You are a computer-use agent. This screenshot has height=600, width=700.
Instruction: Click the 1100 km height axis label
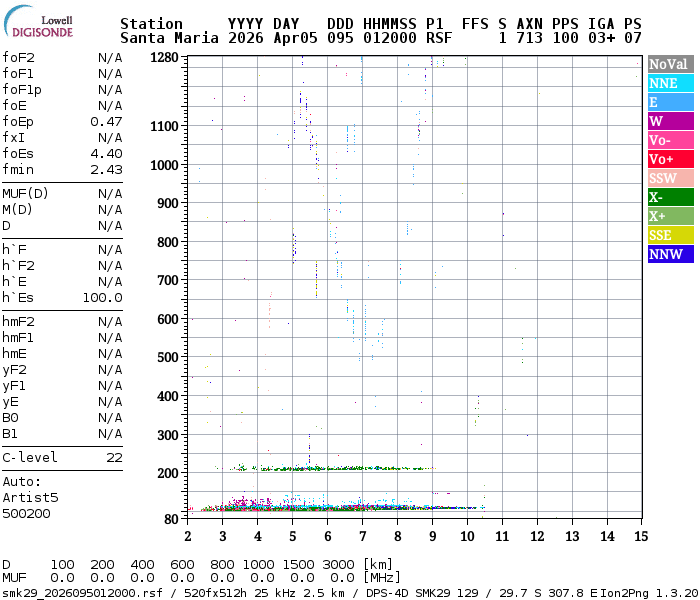[164, 126]
